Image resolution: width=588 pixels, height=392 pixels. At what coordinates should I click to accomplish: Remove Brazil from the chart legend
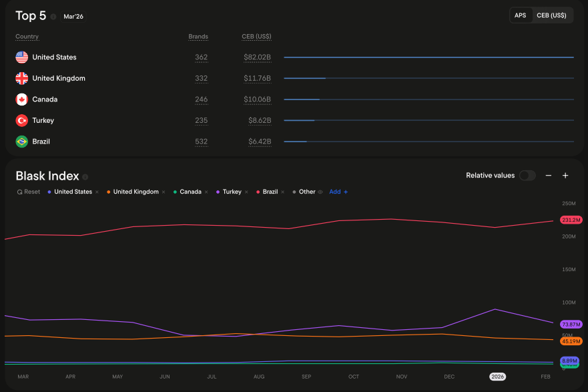(283, 192)
